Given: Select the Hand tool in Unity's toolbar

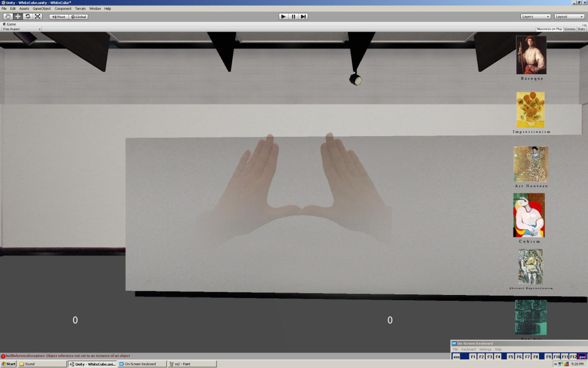Looking at the screenshot, I should point(8,16).
